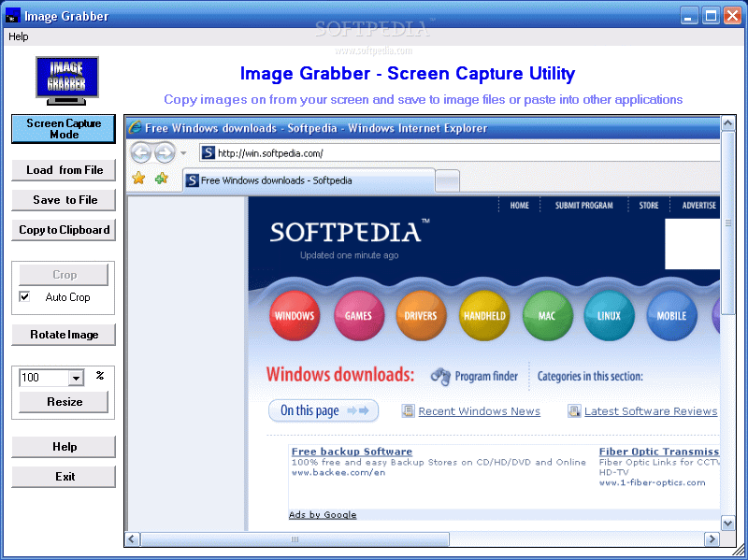Select the WINDOWS downloads category icon
This screenshot has width=748, height=560.
point(295,316)
